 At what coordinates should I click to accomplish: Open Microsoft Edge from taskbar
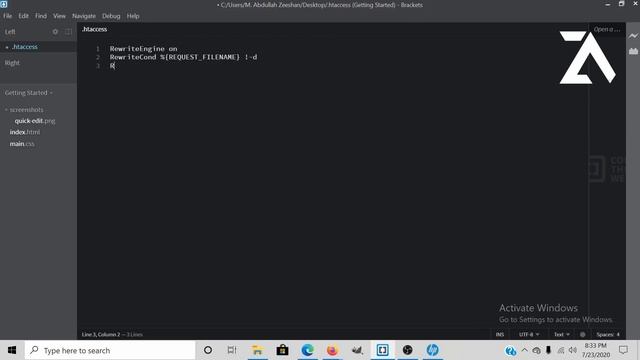(x=307, y=350)
